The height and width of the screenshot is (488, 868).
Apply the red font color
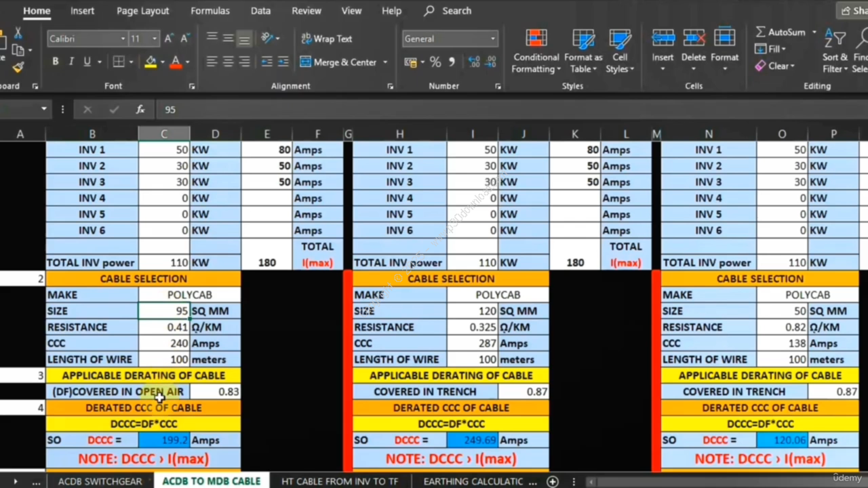(176, 62)
